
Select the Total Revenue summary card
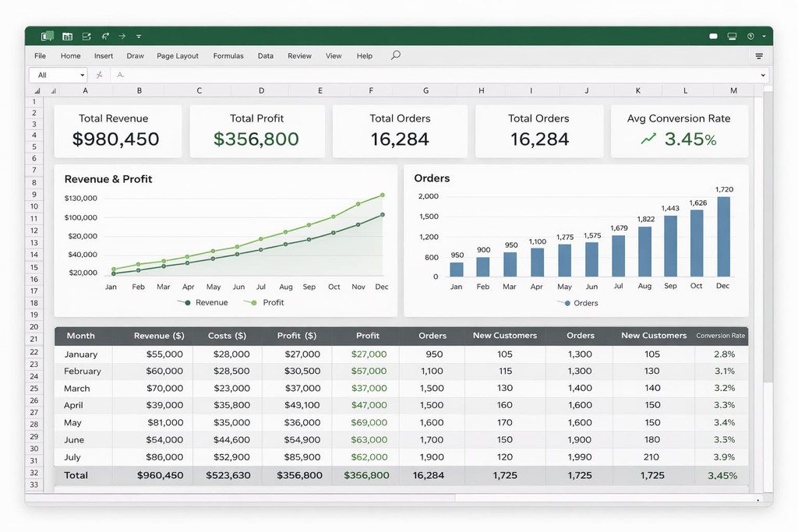117,131
